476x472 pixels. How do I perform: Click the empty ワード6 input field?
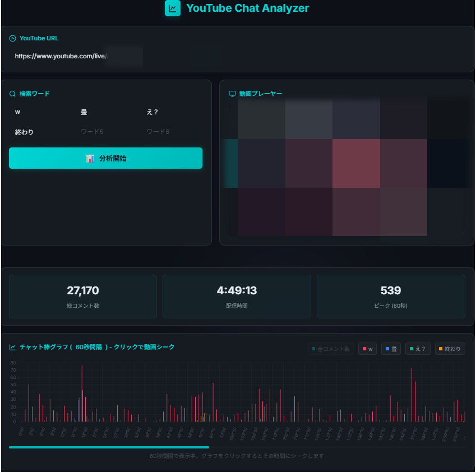tap(171, 132)
